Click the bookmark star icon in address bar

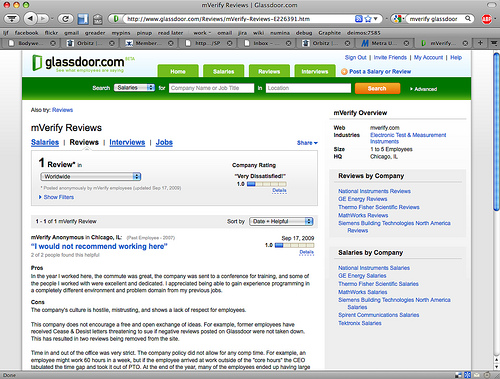[x=368, y=19]
